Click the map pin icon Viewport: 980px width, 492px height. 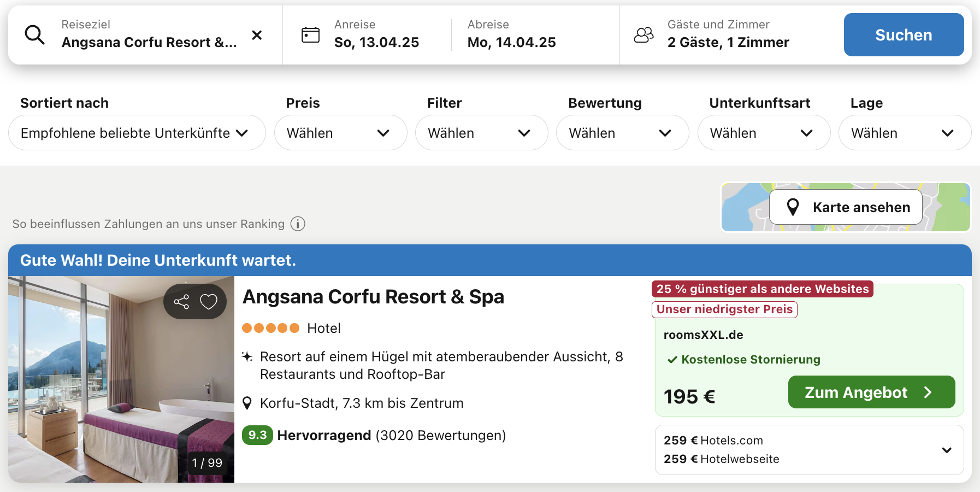793,207
